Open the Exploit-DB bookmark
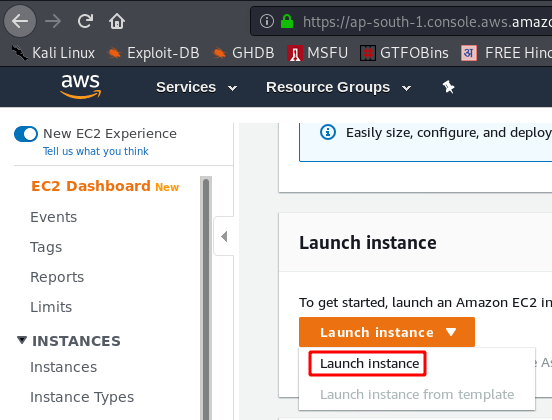This screenshot has height=420, width=552. point(153,53)
